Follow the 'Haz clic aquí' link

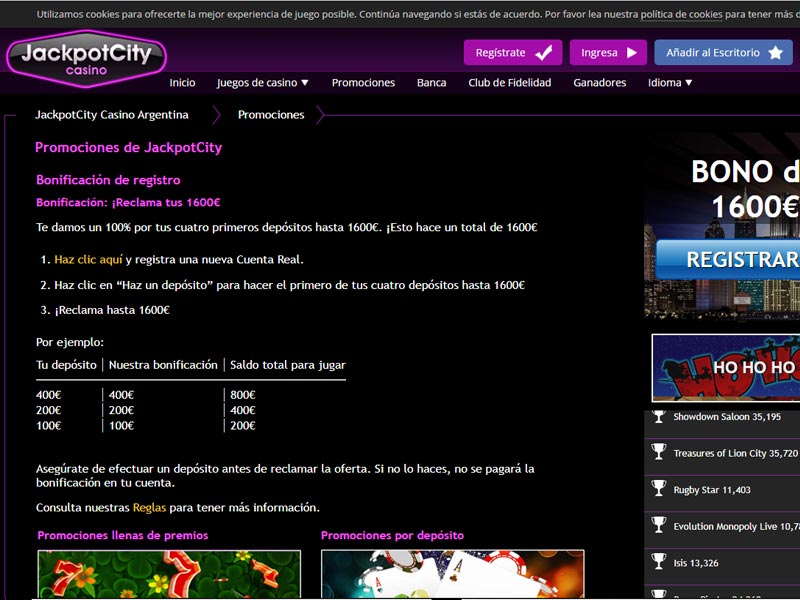88,259
